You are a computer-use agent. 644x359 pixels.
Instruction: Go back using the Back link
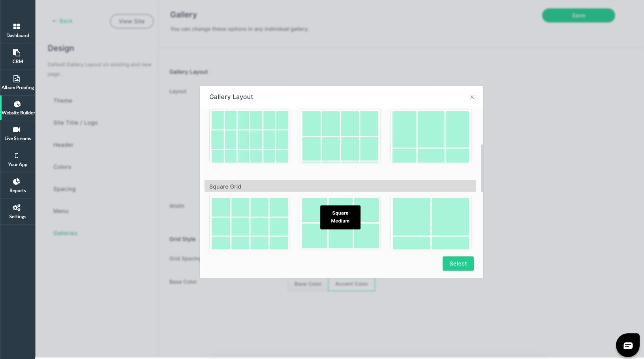click(62, 21)
